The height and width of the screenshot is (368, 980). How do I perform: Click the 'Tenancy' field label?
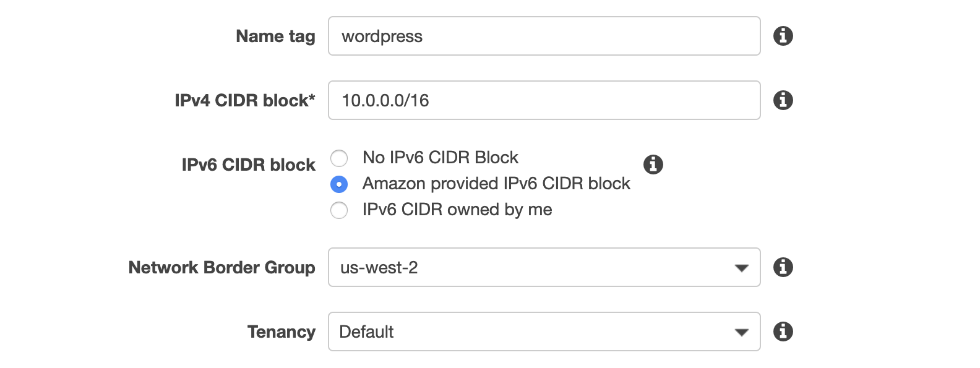[282, 332]
